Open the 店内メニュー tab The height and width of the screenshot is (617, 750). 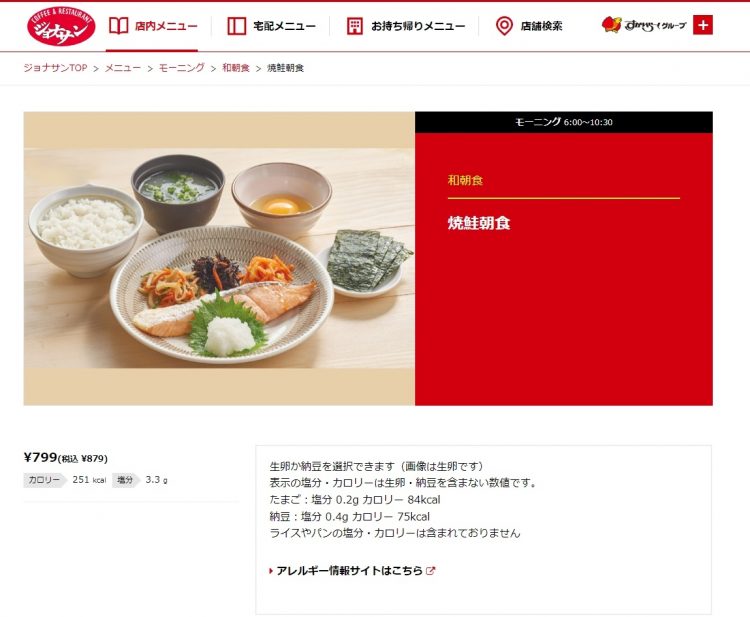coord(153,26)
